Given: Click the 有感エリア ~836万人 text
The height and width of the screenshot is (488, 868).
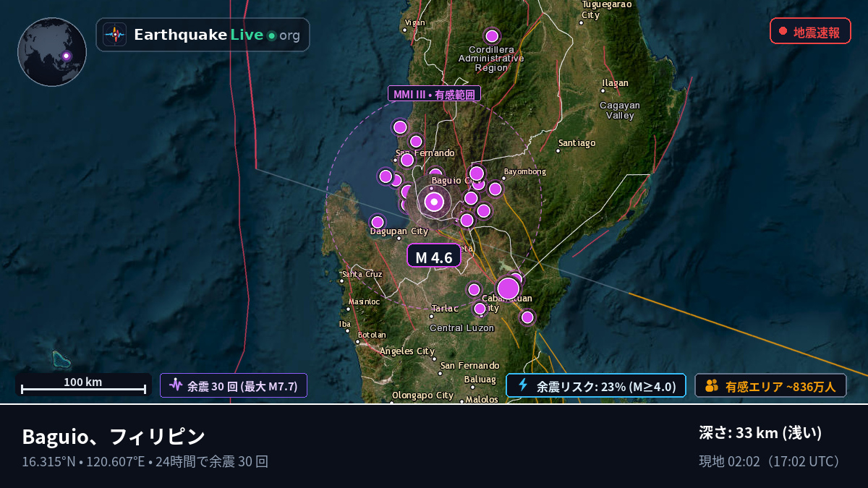Looking at the screenshot, I should 780,386.
